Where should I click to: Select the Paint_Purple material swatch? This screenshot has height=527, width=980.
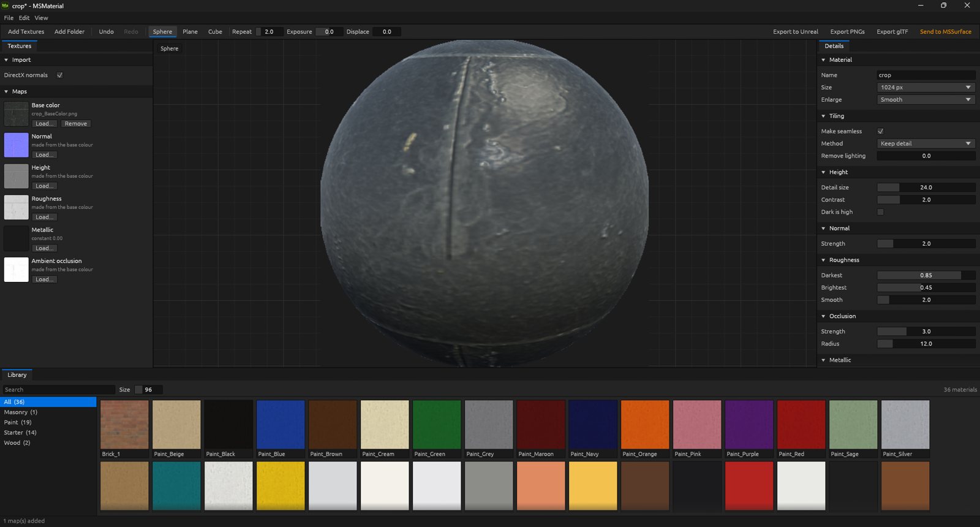749,429
